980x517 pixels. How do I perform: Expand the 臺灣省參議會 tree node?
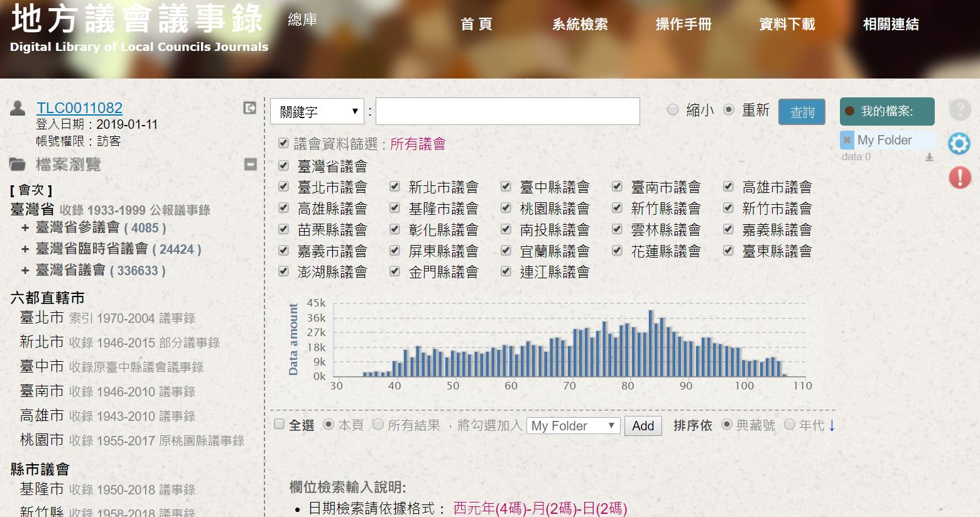(x=25, y=228)
